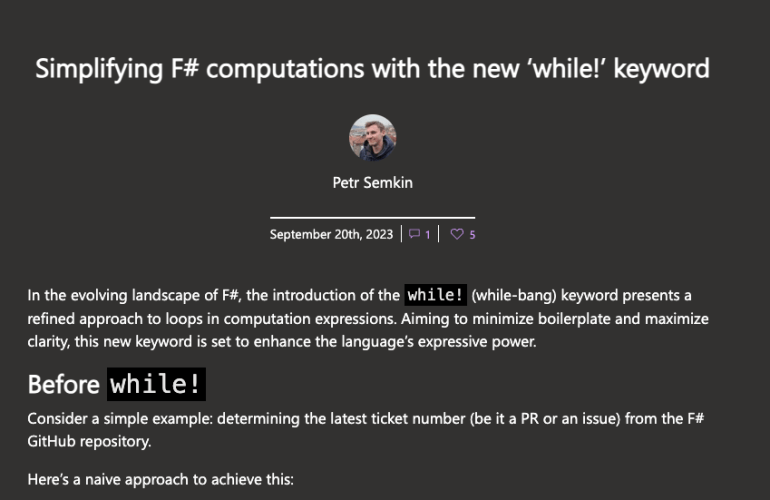Open the Petr Semkin author link
770x500 pixels.
tap(372, 183)
